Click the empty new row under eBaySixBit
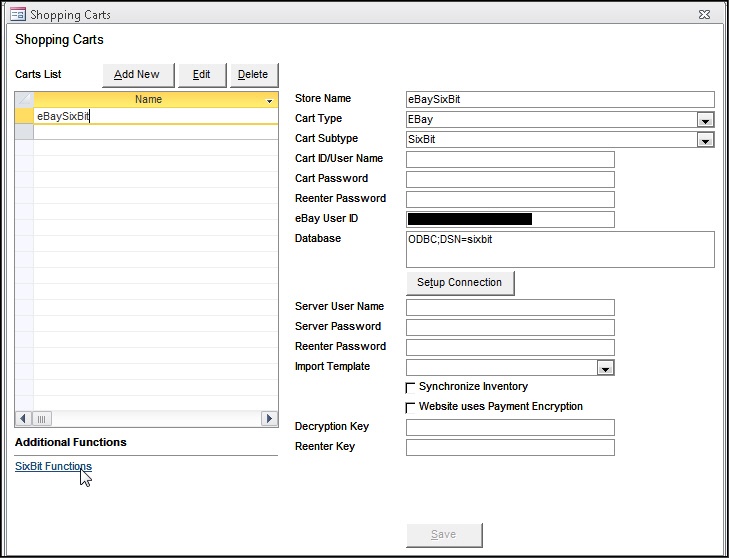Screen dimensions: 729x558 click(x=156, y=132)
